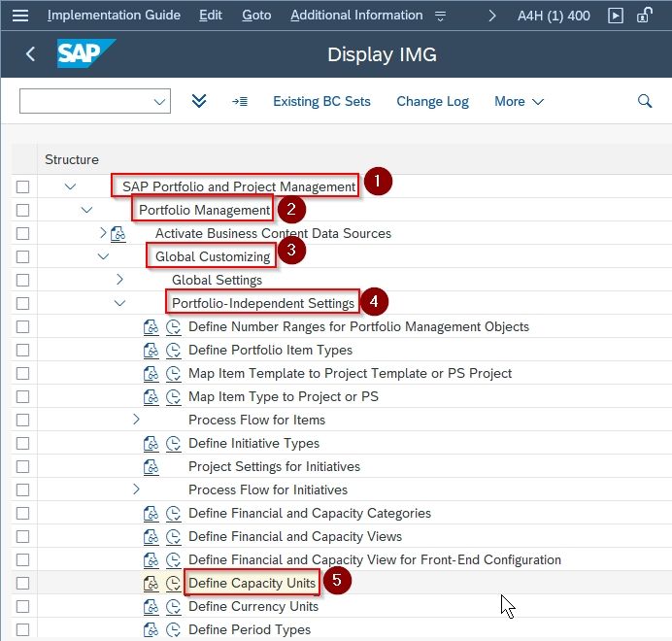
Task: Tick checkbox for Define Portfolio Item Types row
Action: click(x=22, y=351)
